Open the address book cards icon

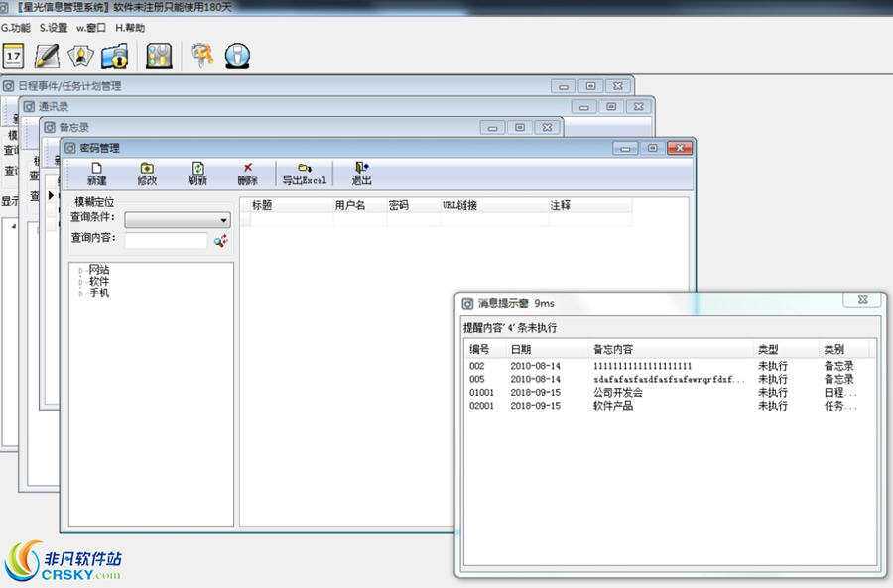[81, 56]
